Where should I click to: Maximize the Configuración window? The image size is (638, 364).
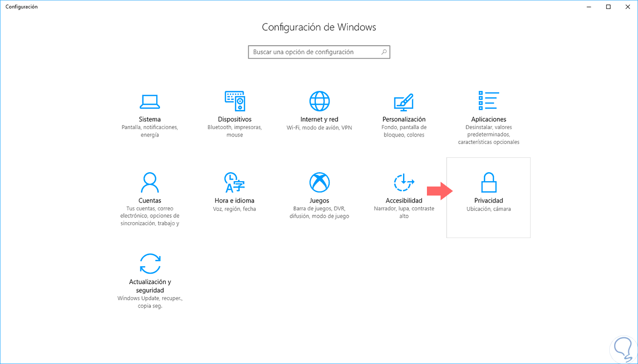[608, 7]
